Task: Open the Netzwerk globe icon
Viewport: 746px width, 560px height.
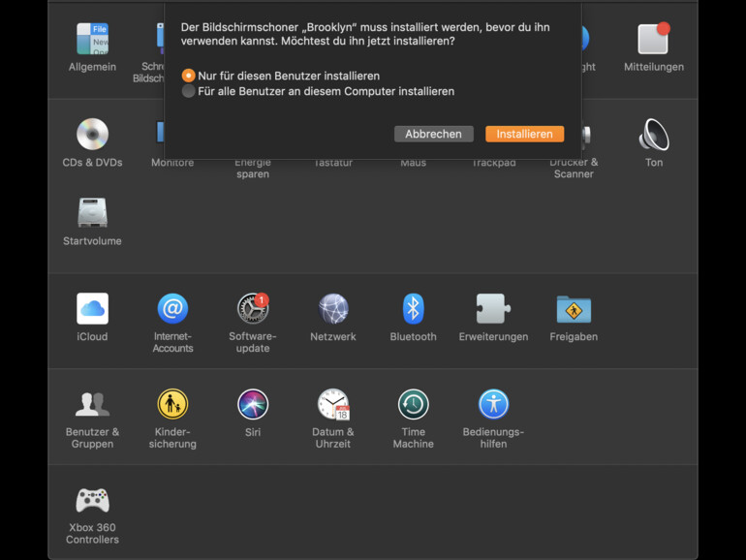Action: (x=333, y=309)
